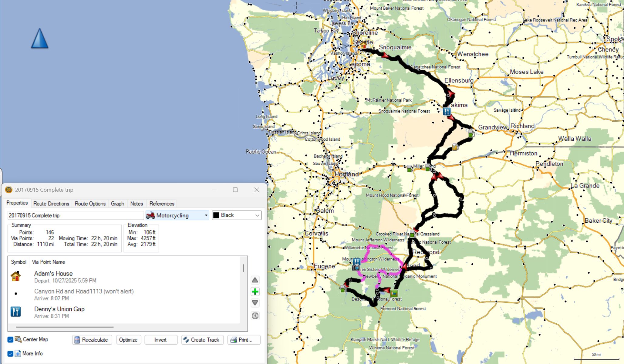The image size is (624, 364).
Task: Toggle the Center Map checkbox
Action: click(10, 339)
